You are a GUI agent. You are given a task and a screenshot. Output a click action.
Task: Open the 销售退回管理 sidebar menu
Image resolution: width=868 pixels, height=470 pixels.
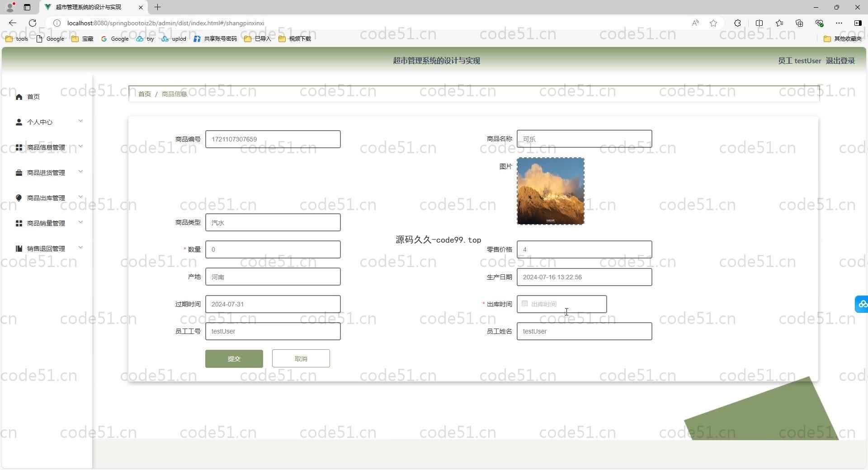(47, 249)
